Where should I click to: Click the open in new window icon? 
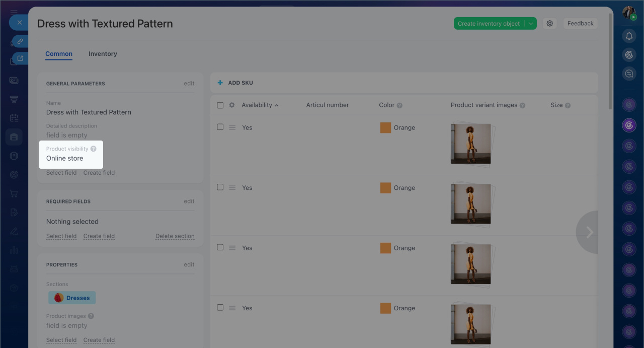[20, 58]
